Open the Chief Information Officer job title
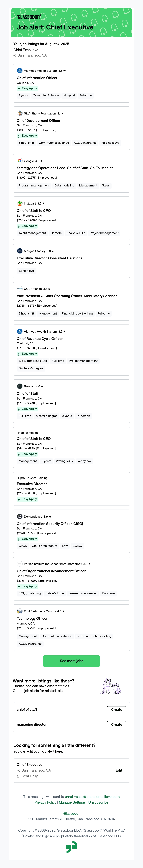 click(x=37, y=78)
